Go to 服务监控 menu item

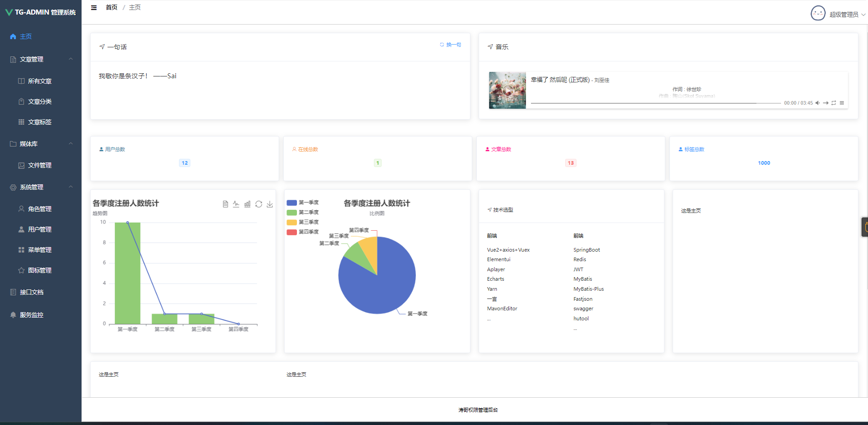pyautogui.click(x=31, y=315)
